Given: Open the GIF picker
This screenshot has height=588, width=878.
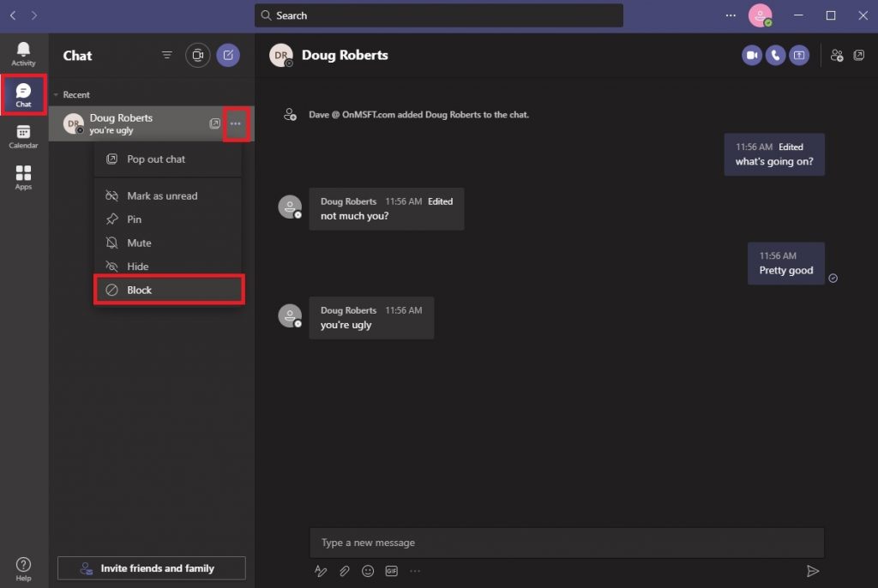Looking at the screenshot, I should 391,571.
